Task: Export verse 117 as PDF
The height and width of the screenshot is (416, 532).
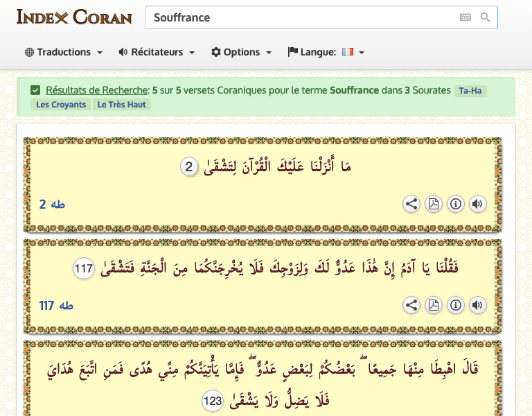Action: tap(434, 305)
